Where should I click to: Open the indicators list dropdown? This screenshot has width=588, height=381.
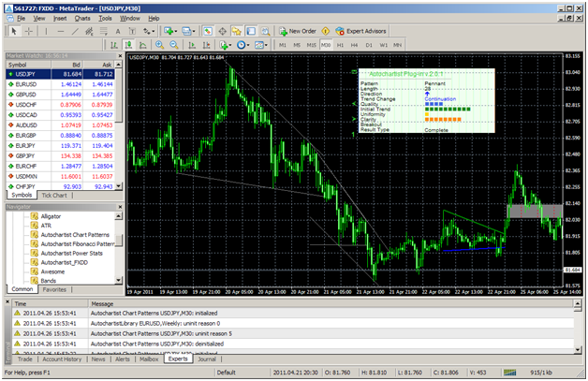pyautogui.click(x=226, y=45)
